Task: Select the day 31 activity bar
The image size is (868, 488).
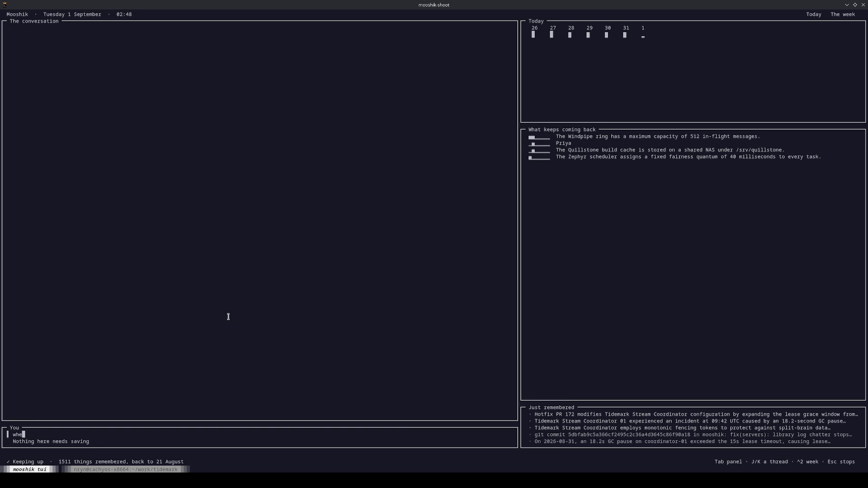Action: point(625,35)
